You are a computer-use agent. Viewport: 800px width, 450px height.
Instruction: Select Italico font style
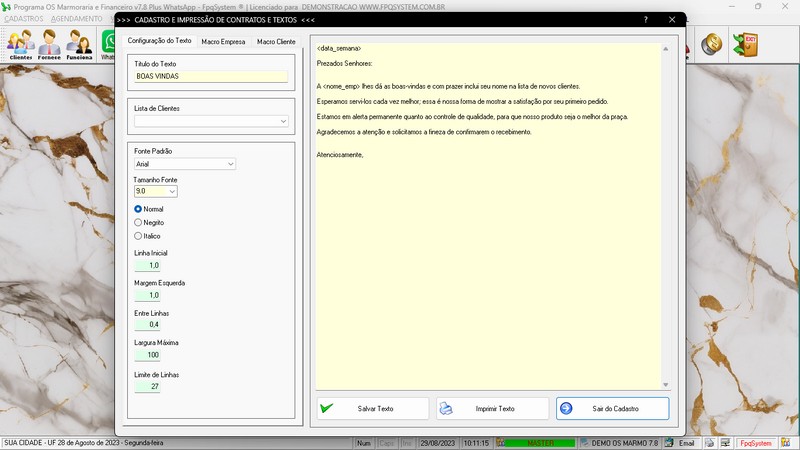[147, 236]
